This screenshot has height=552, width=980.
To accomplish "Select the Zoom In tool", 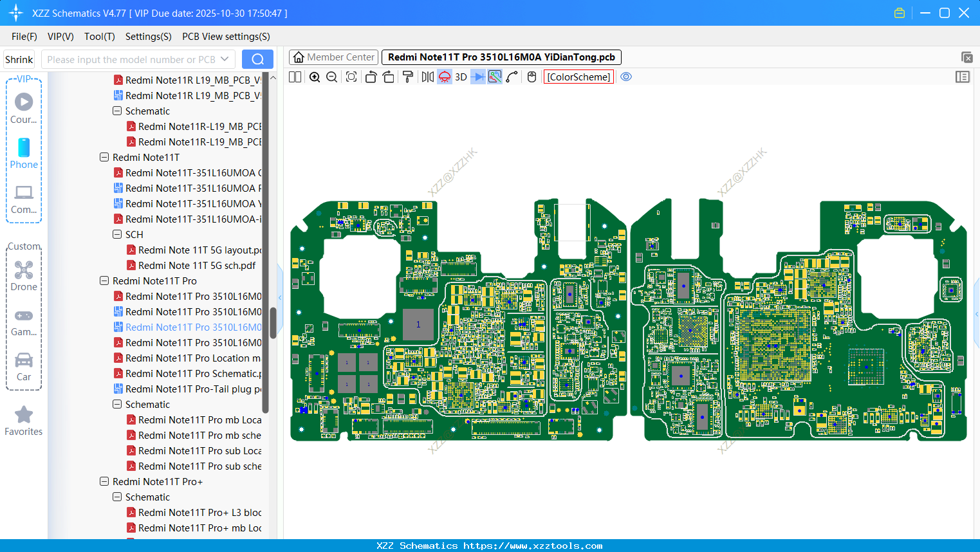I will pos(315,77).
